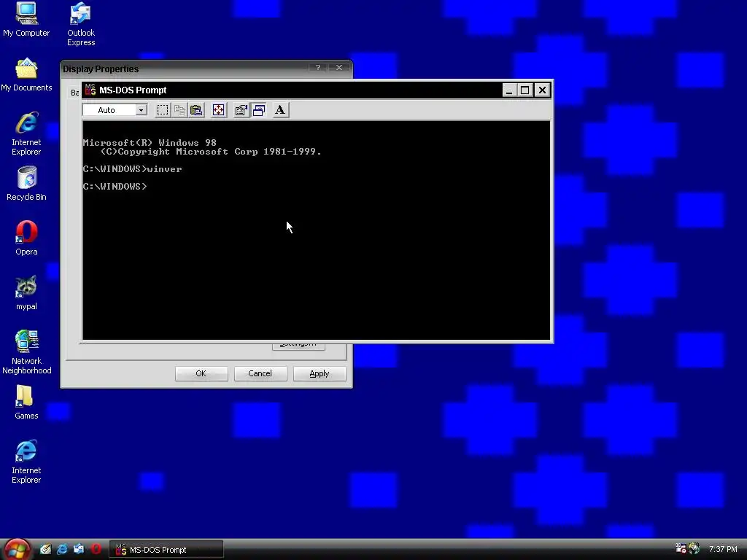The width and height of the screenshot is (747, 560).
Task: Click the MS-DOS Prompt taskbar button
Action: [x=166, y=550]
